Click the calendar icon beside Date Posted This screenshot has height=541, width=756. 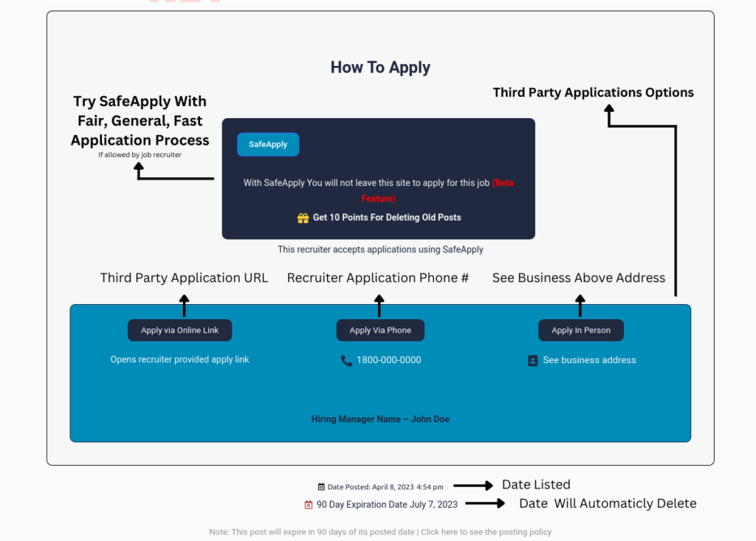point(321,487)
